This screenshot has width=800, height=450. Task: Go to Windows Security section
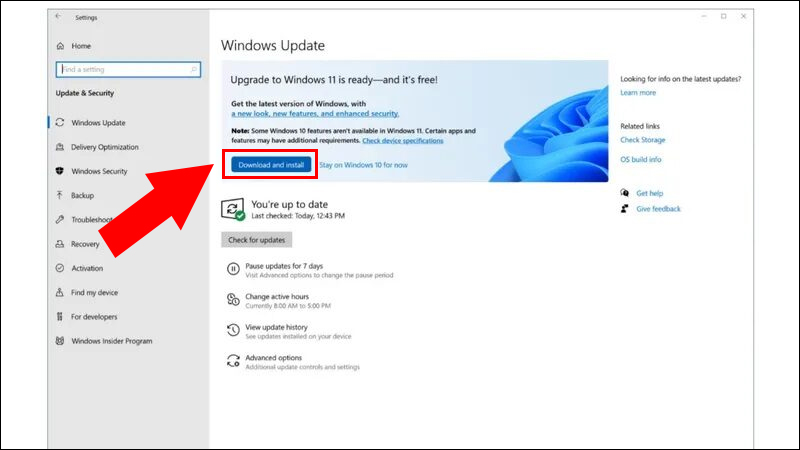pos(99,171)
